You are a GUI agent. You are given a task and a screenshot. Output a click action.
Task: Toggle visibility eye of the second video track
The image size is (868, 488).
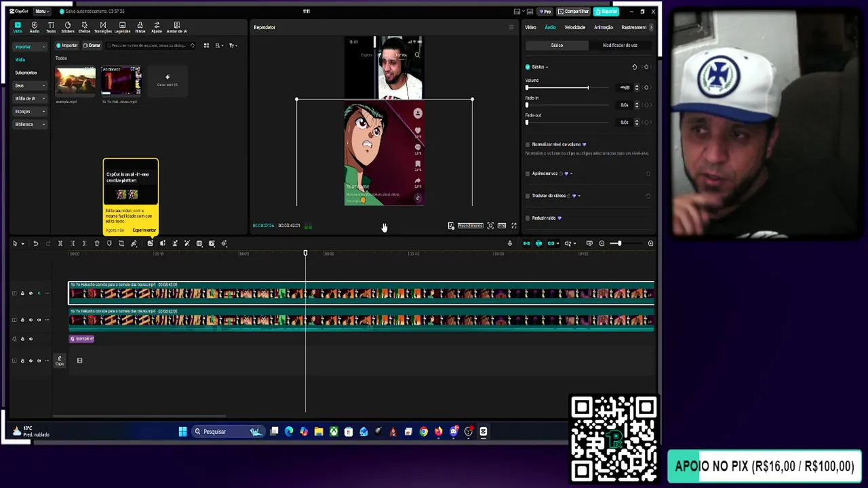(x=31, y=319)
